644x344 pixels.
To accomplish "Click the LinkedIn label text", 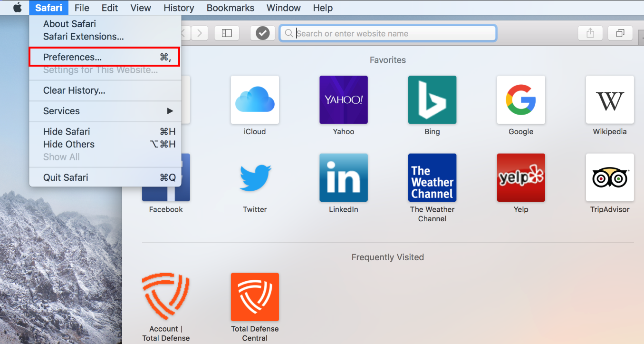I will click(x=344, y=209).
